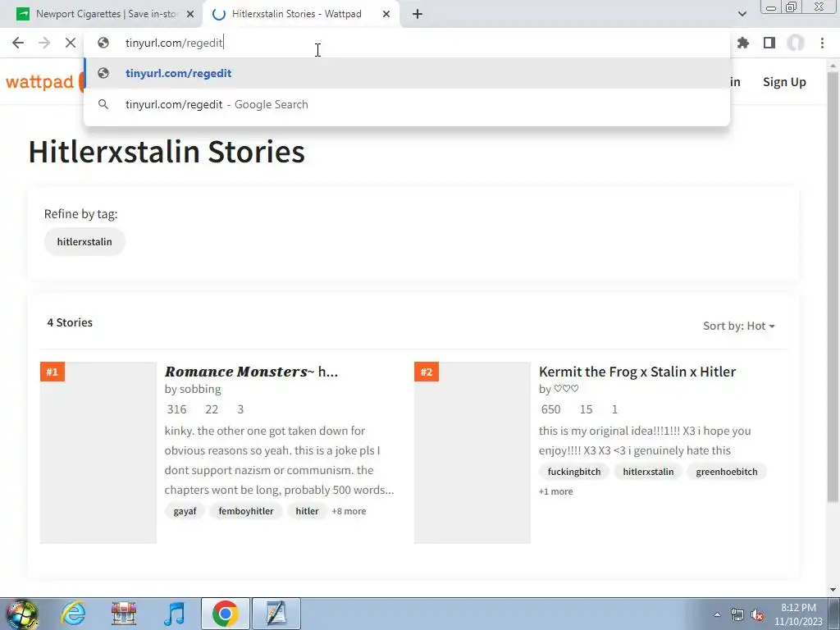Screen dimensions: 840x630
Task: Toggle the Chrome side panel icon
Action: pyautogui.click(x=769, y=43)
